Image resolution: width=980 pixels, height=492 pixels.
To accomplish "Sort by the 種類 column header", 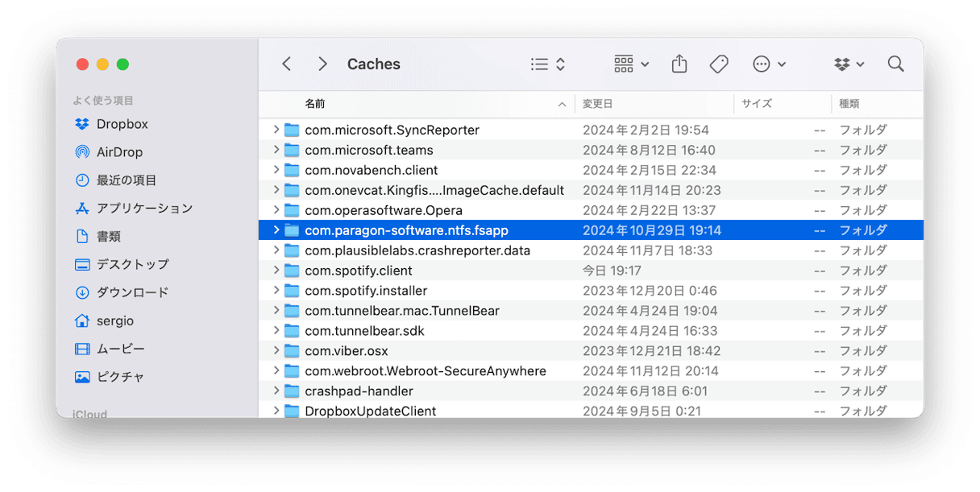I will pos(849,104).
